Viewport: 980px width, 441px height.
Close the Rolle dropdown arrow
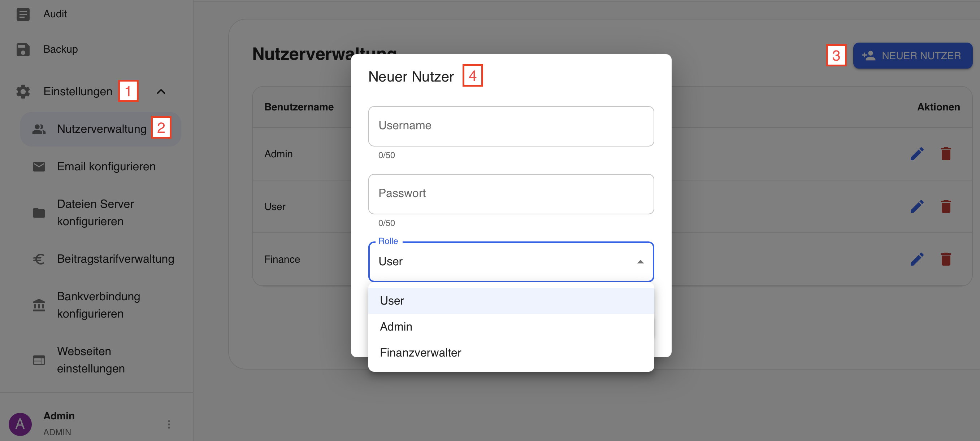point(640,262)
